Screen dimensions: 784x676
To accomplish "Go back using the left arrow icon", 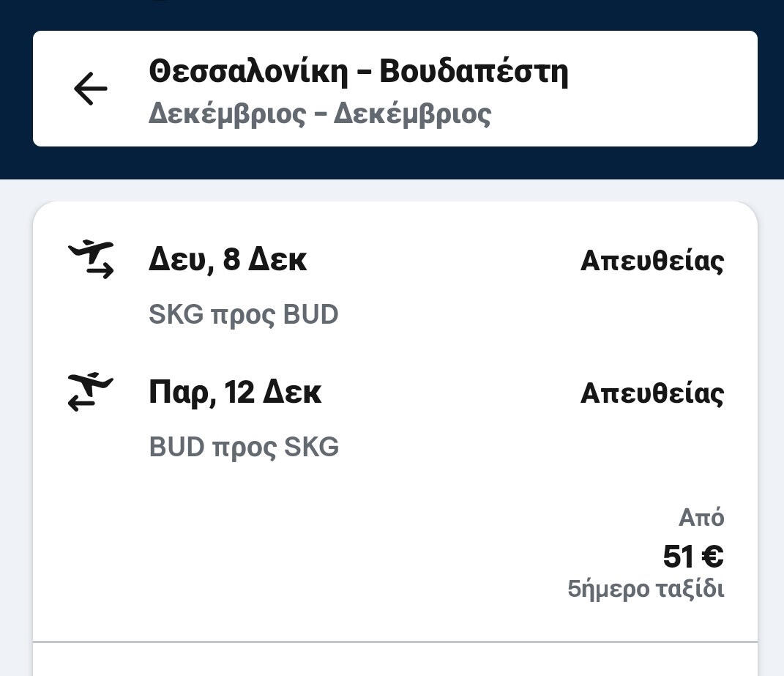I will (x=90, y=89).
